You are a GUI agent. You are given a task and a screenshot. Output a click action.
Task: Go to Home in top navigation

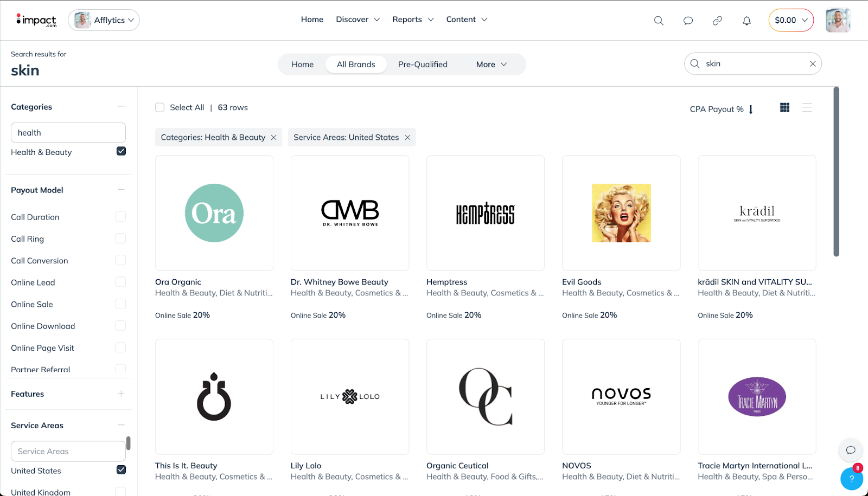(x=312, y=20)
